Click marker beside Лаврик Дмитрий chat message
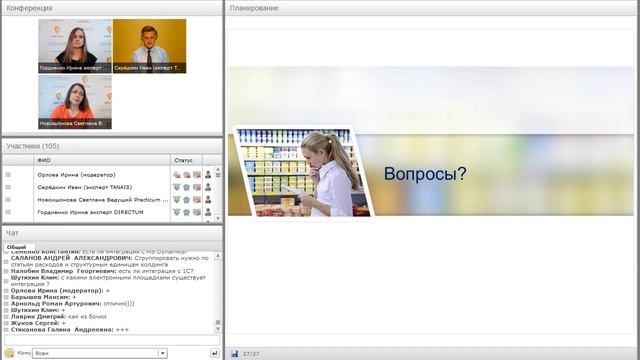This screenshot has height=360, width=640. coord(6,317)
